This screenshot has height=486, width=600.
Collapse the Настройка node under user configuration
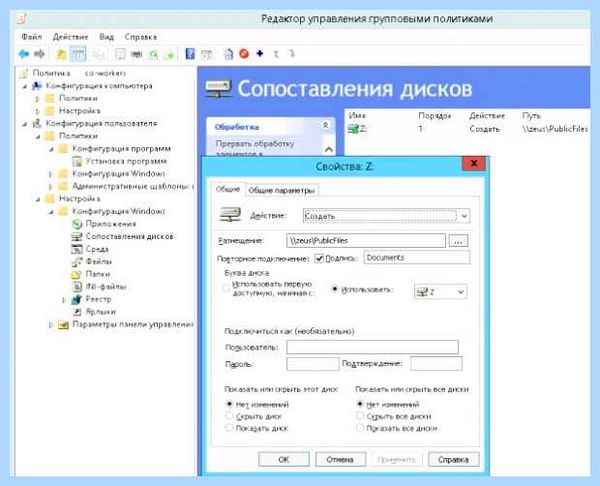pos(38,199)
